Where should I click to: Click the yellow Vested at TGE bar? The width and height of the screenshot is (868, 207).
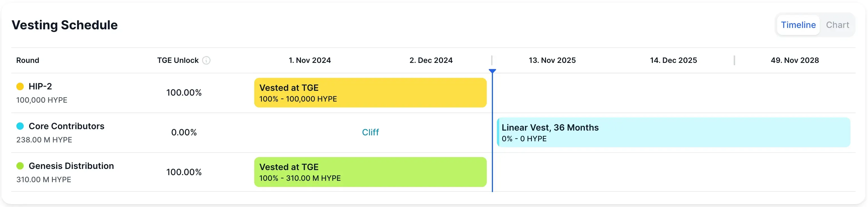pyautogui.click(x=370, y=93)
